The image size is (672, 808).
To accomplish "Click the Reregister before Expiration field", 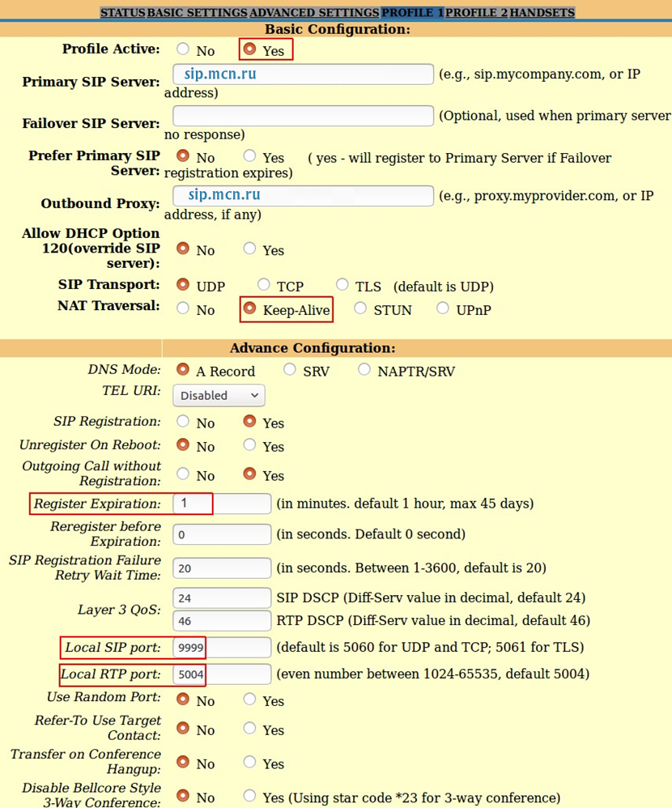I will 222,534.
